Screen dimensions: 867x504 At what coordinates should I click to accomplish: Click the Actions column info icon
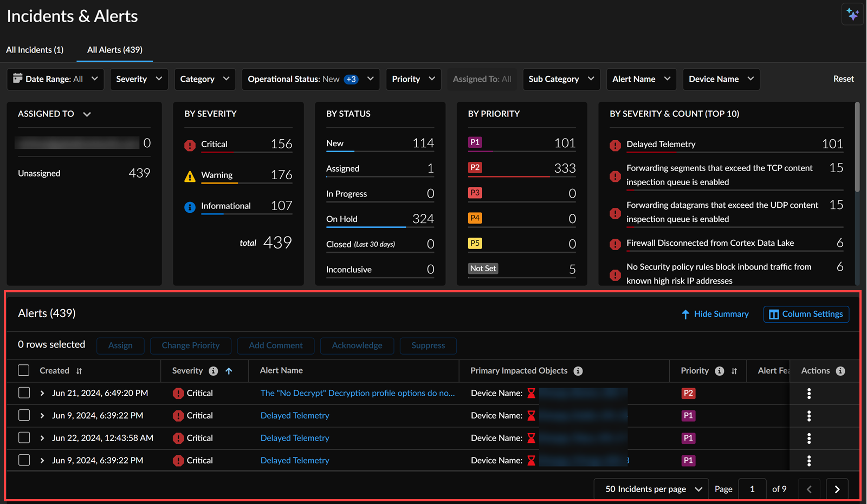pyautogui.click(x=840, y=371)
